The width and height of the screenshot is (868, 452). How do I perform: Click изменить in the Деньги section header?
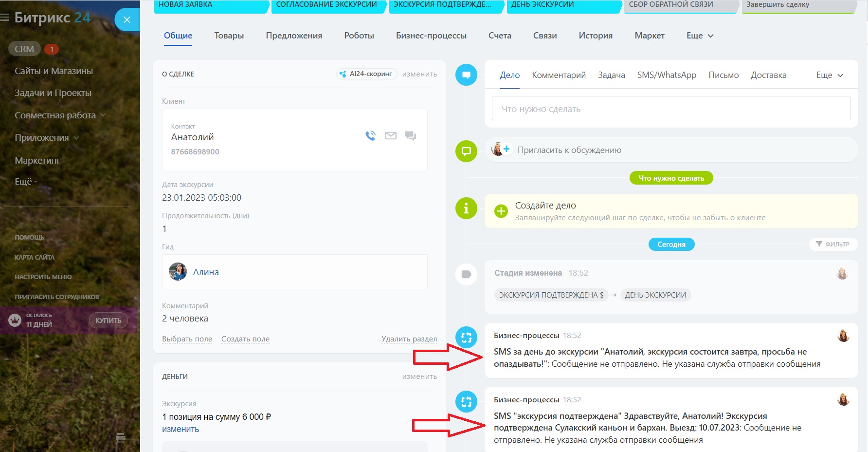419,377
